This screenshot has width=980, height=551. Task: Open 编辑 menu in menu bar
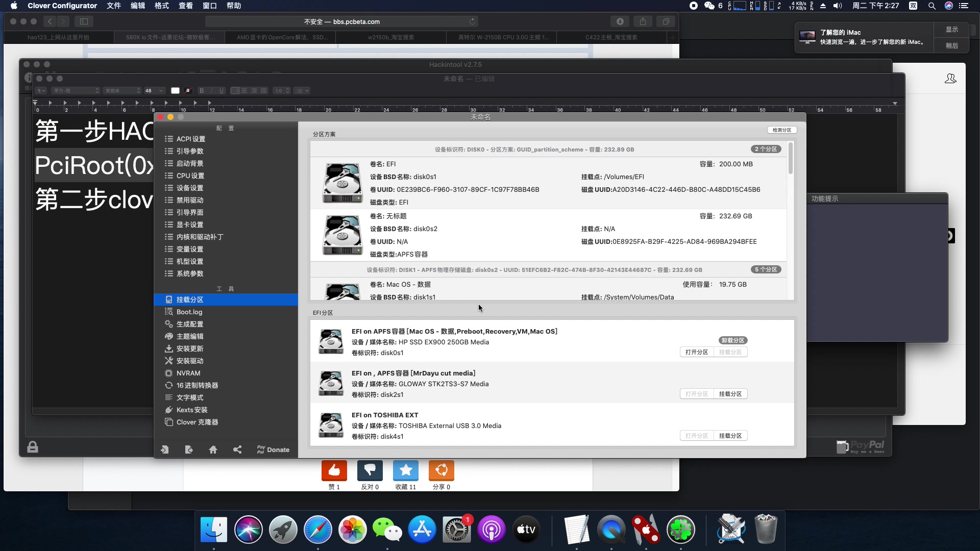(138, 6)
